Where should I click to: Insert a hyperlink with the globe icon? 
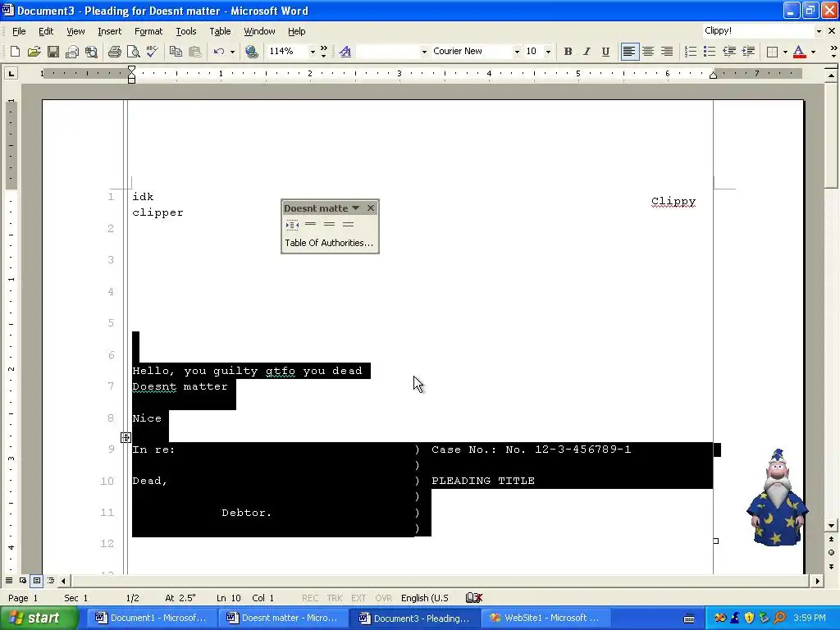pos(251,52)
